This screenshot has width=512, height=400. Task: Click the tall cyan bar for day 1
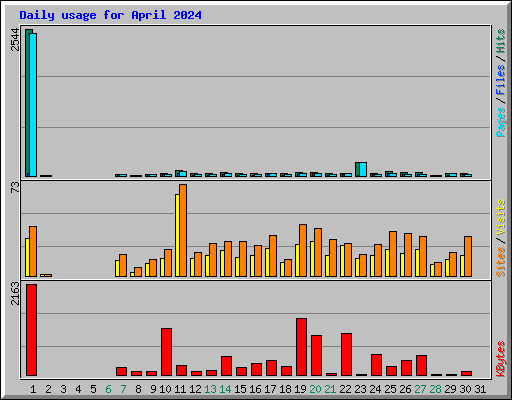(33, 105)
